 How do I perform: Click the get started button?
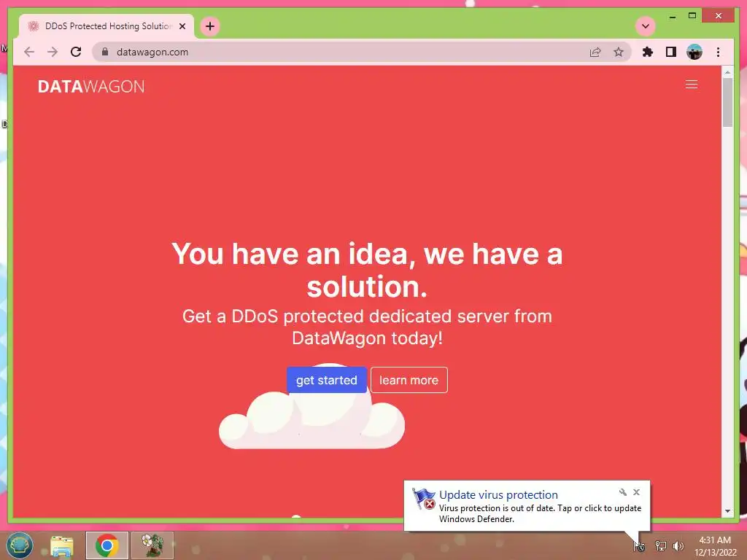pyautogui.click(x=326, y=380)
